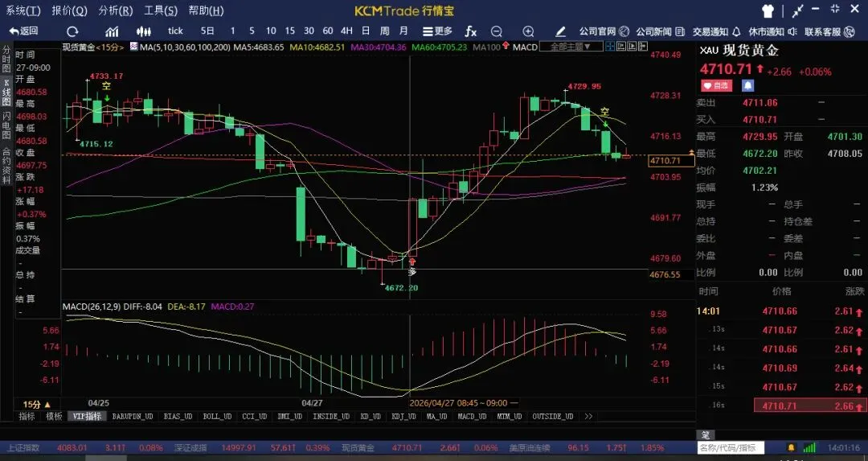Refresh the chart with the reload icon
This screenshot has height=461, width=868.
[72, 31]
